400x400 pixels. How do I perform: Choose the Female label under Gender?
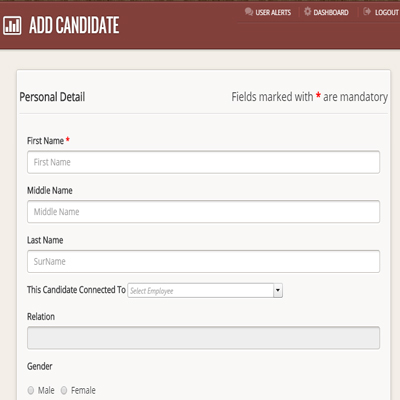(83, 390)
